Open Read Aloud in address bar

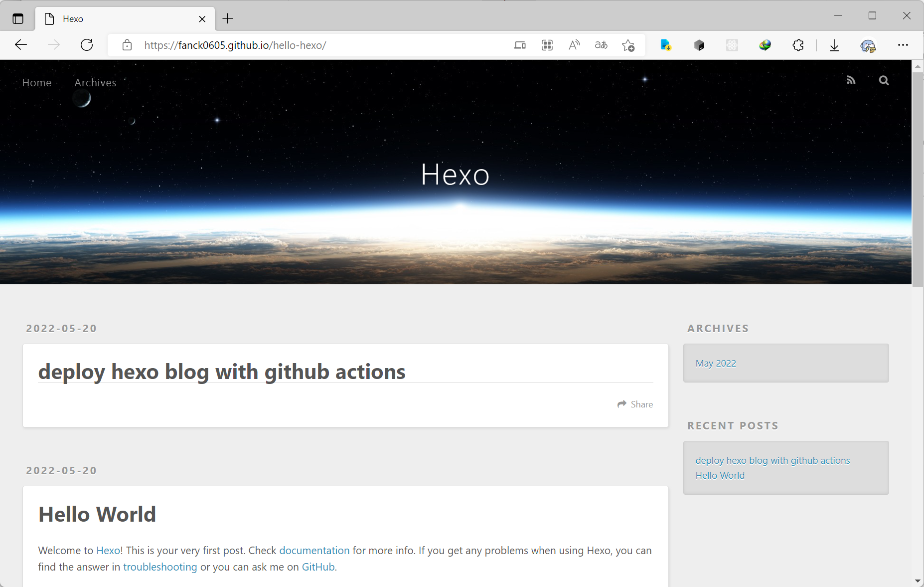coord(574,45)
